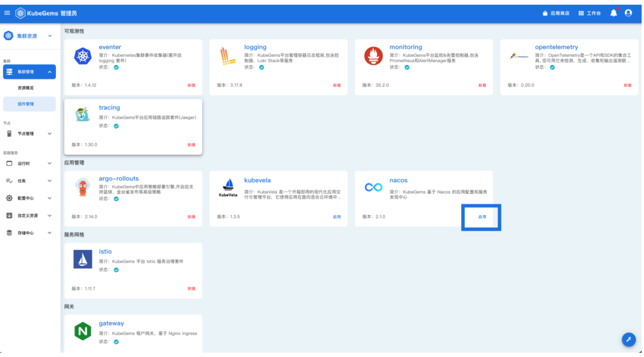The height and width of the screenshot is (357, 644).
Task: Expand the 配置中心 chevron
Action: point(49,198)
